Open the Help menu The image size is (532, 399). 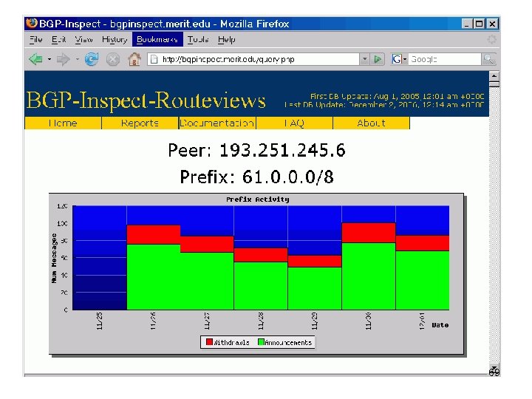tap(227, 40)
